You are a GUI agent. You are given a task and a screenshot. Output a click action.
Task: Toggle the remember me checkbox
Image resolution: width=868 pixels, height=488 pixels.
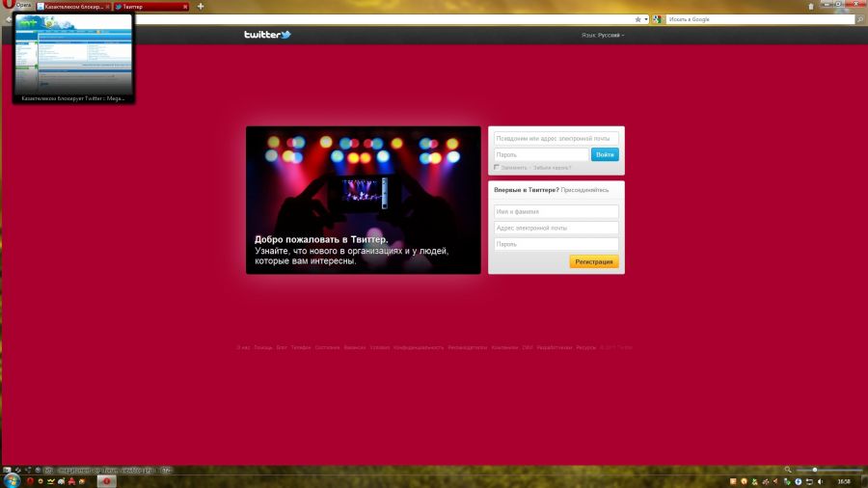click(497, 167)
